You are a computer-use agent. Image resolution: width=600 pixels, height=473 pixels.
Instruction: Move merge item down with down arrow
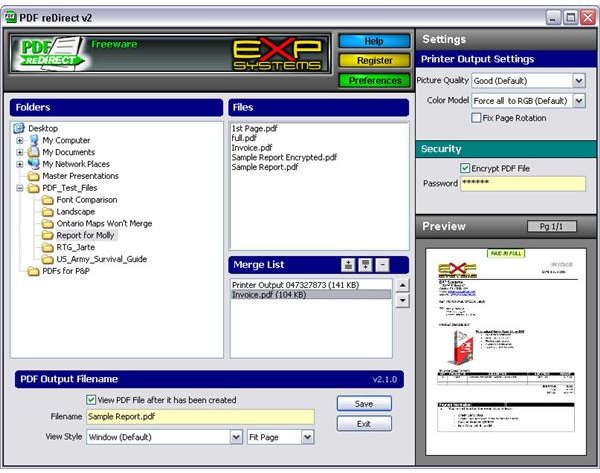pyautogui.click(x=403, y=300)
